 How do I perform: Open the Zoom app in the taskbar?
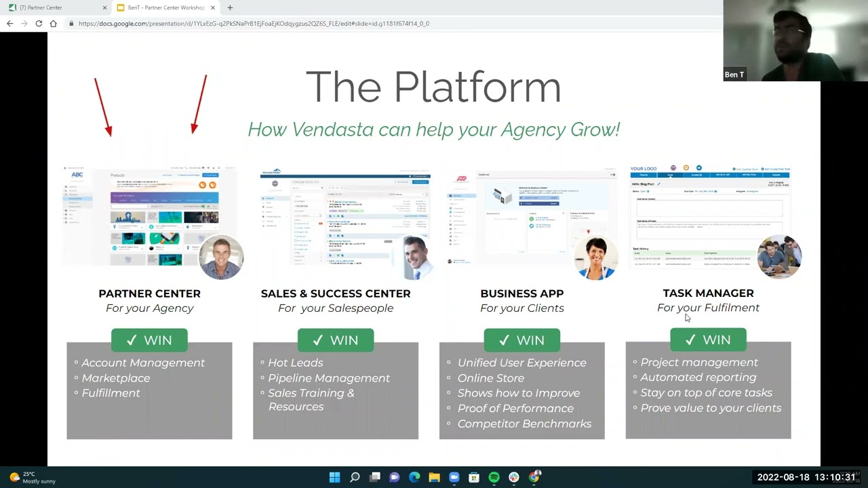coord(454,477)
